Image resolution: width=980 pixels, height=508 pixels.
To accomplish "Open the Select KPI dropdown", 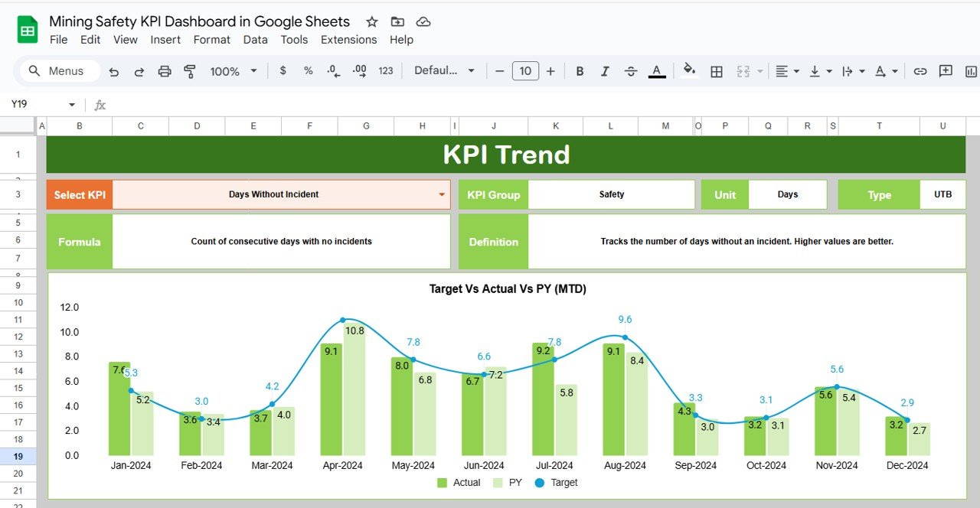I will pyautogui.click(x=443, y=194).
